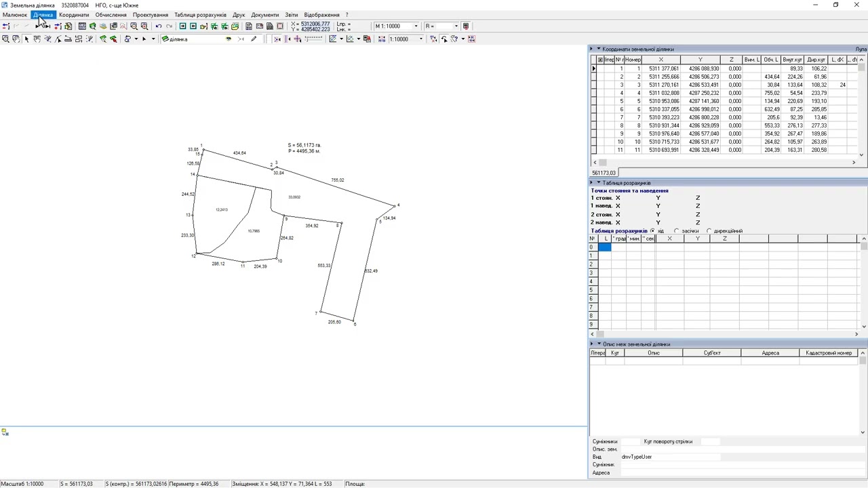Screen dimensions: 868x488
Task: Click the 'Внут.кут' column header
Action: click(x=793, y=60)
